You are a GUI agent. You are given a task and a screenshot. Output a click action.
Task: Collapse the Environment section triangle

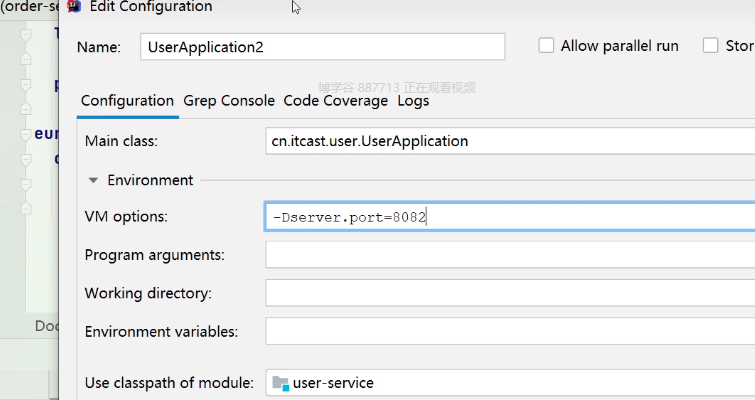(93, 181)
